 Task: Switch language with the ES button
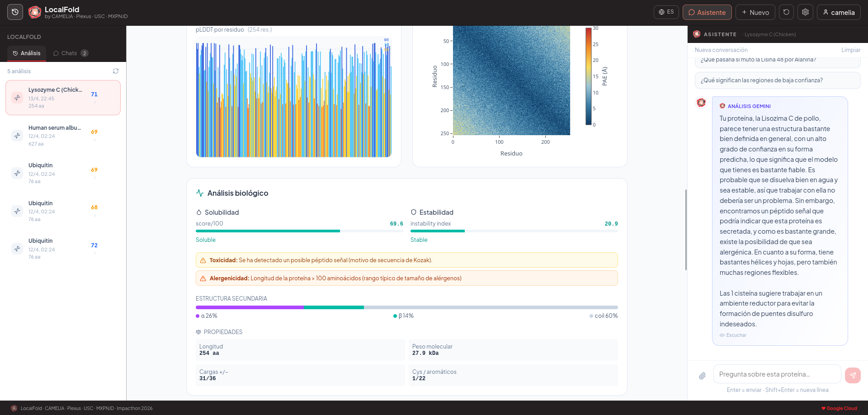click(x=666, y=12)
